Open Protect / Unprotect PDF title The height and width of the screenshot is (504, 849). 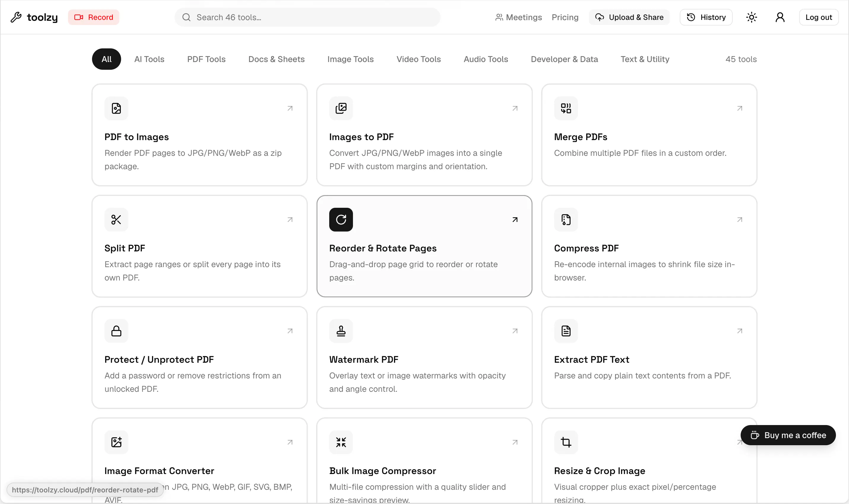coord(159,360)
